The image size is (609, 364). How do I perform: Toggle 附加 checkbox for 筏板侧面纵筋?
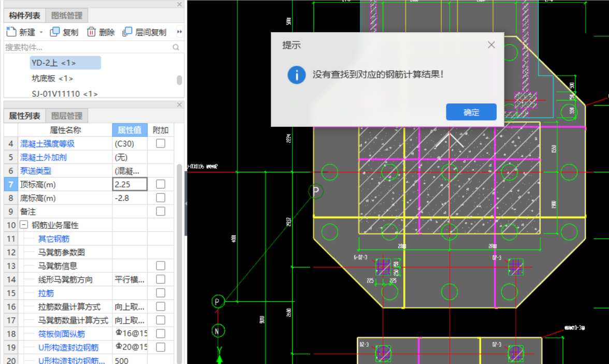point(161,333)
